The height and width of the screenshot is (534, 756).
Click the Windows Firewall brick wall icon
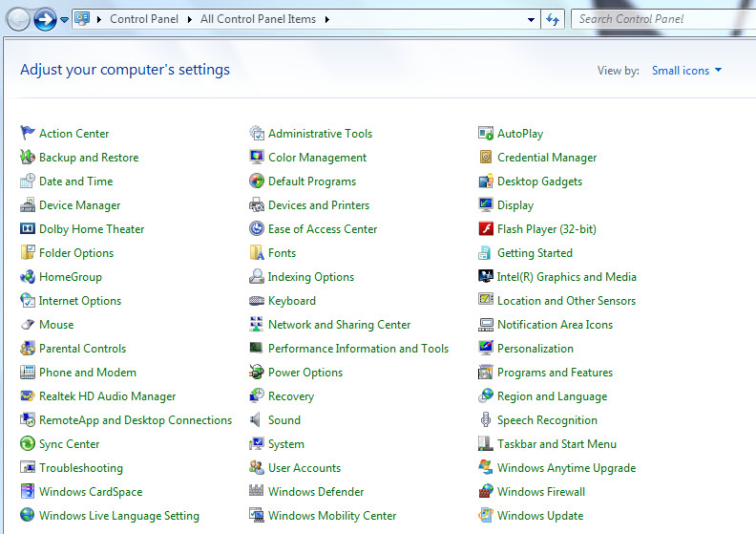tap(486, 491)
